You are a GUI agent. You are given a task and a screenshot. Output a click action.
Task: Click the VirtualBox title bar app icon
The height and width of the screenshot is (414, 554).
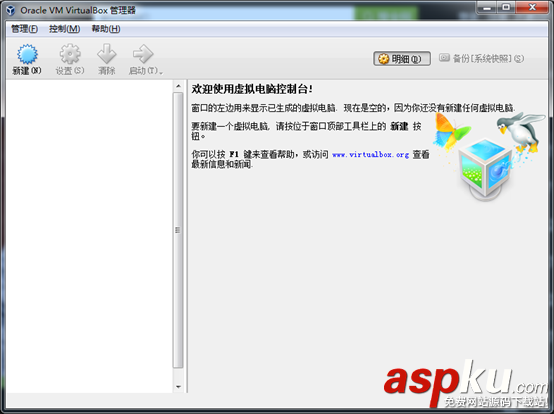11,10
